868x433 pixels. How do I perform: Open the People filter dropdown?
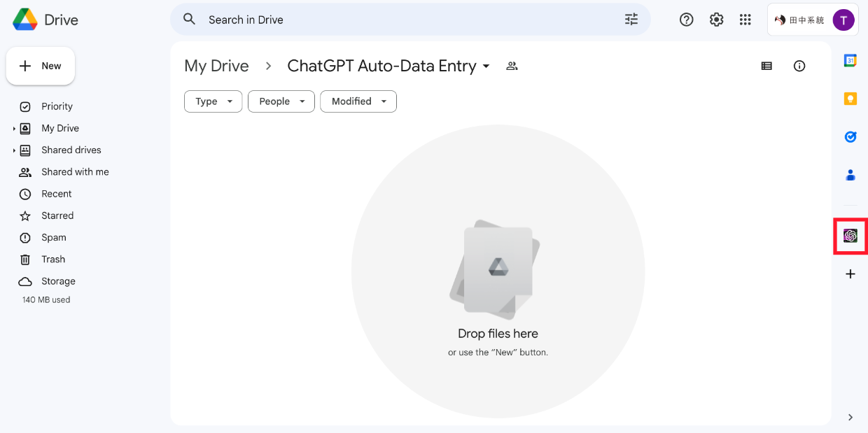281,101
